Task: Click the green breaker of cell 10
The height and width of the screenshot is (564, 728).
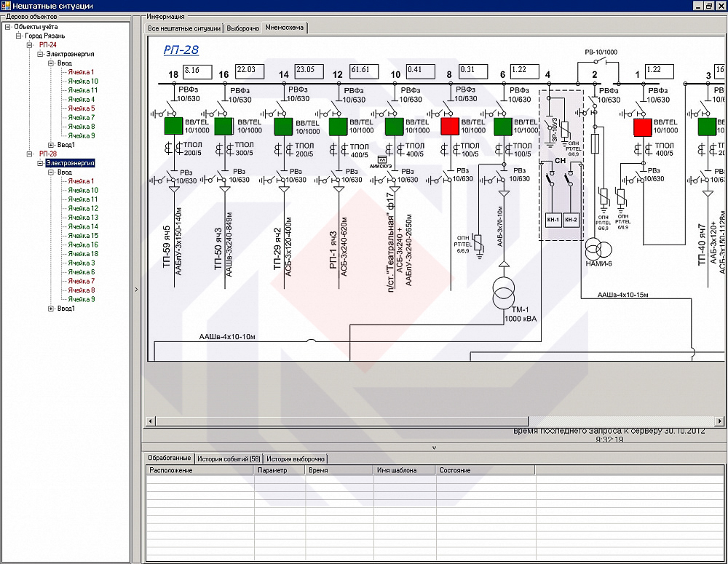Action: (394, 126)
